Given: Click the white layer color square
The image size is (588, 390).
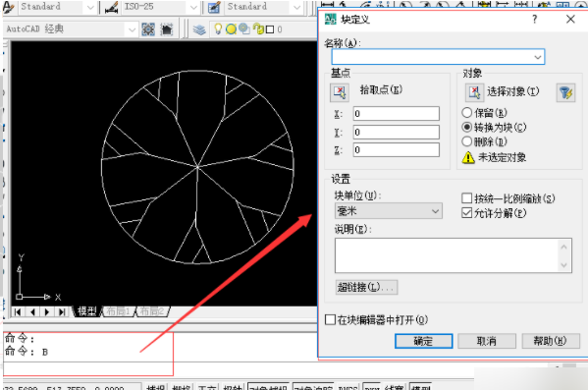Looking at the screenshot, I should [270, 29].
